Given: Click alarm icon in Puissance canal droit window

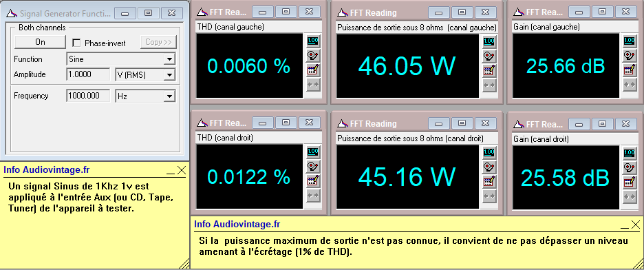Looking at the screenshot, I should [x=489, y=167].
